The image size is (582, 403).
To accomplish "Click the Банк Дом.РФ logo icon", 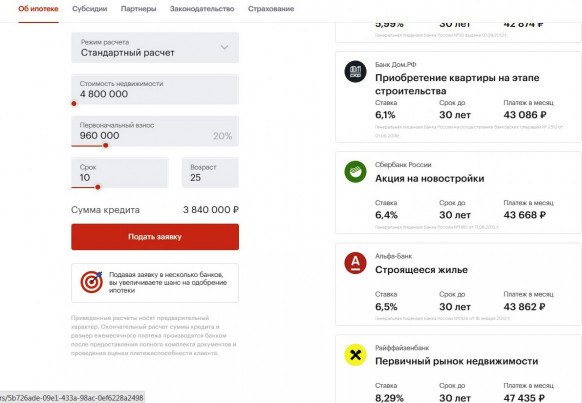I will click(x=355, y=71).
